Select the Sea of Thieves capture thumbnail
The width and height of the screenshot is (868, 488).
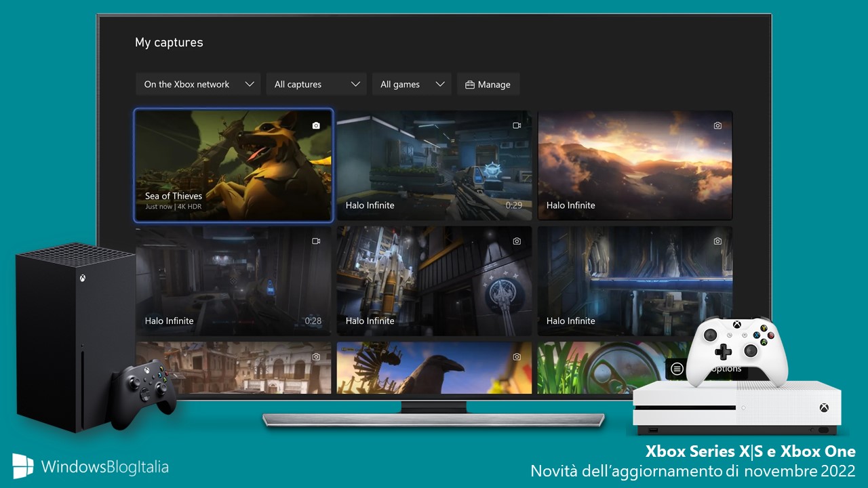[x=233, y=166]
